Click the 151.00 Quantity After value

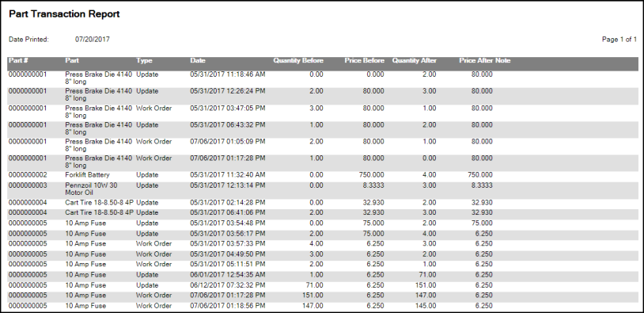point(426,285)
